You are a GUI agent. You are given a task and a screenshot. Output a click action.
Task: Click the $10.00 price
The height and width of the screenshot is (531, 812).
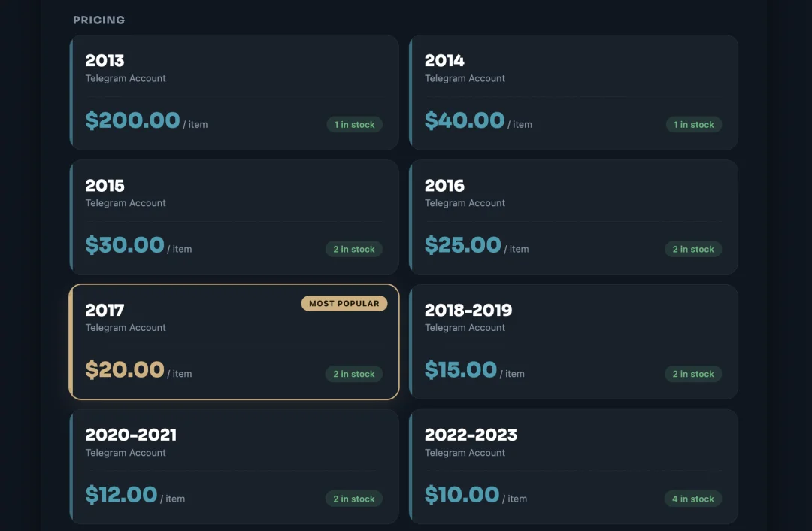pos(462,495)
